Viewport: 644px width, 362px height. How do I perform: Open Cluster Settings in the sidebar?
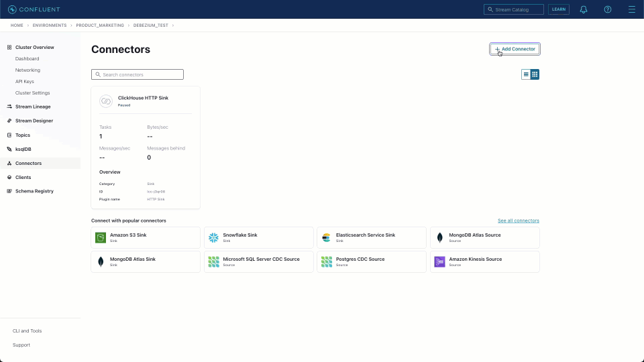click(x=32, y=93)
